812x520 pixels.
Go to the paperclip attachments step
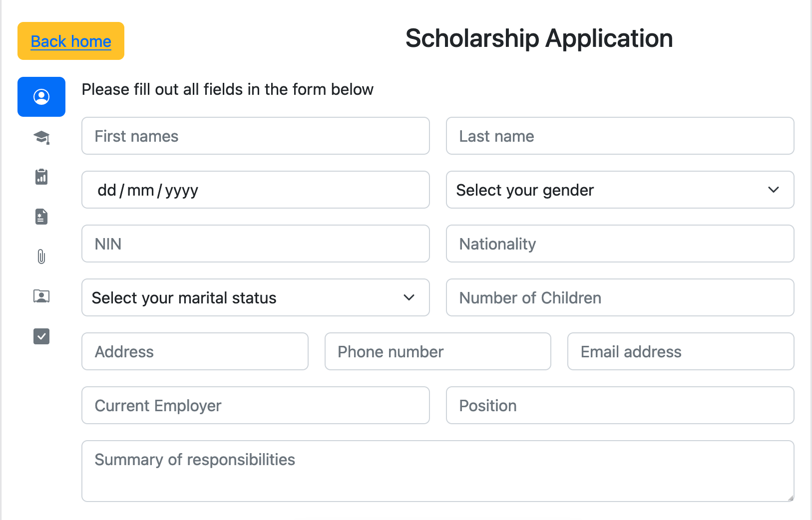tap(41, 257)
